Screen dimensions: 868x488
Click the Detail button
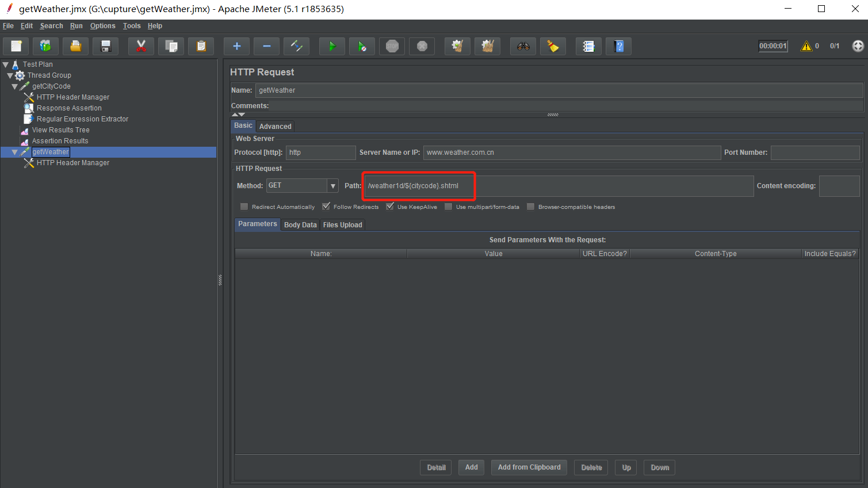pyautogui.click(x=436, y=467)
